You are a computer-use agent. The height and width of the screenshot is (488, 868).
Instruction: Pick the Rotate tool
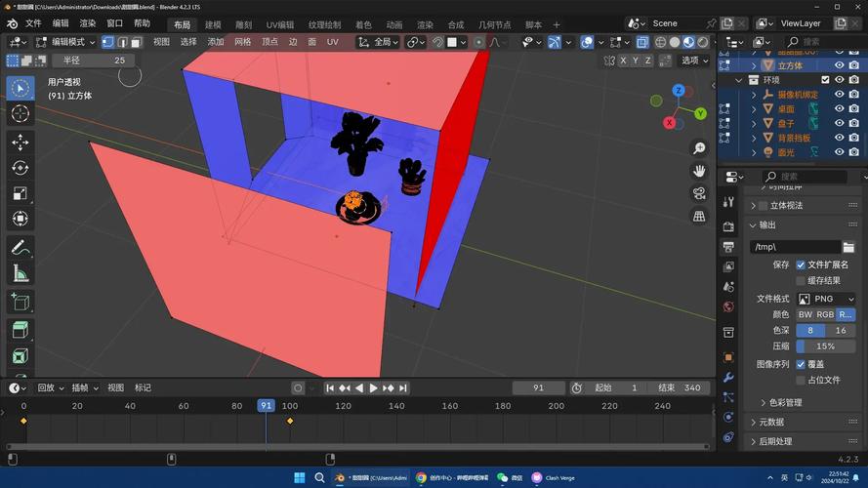pos(21,168)
